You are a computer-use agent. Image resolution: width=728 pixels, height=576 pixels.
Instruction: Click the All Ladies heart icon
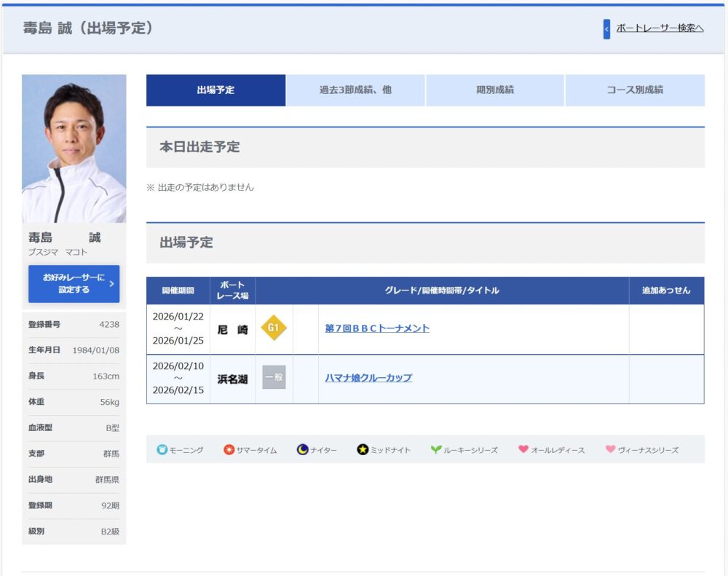[x=523, y=449]
